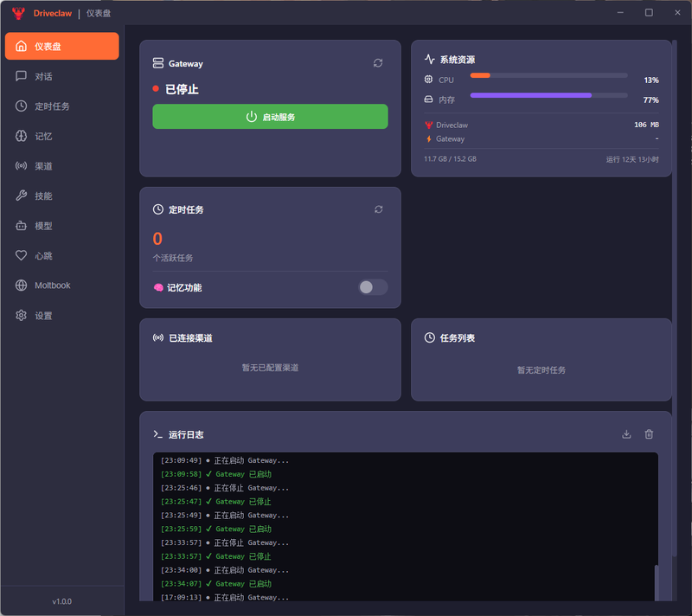Image resolution: width=692 pixels, height=616 pixels.
Task: Click the gear icon for 设置
Action: [x=21, y=316]
